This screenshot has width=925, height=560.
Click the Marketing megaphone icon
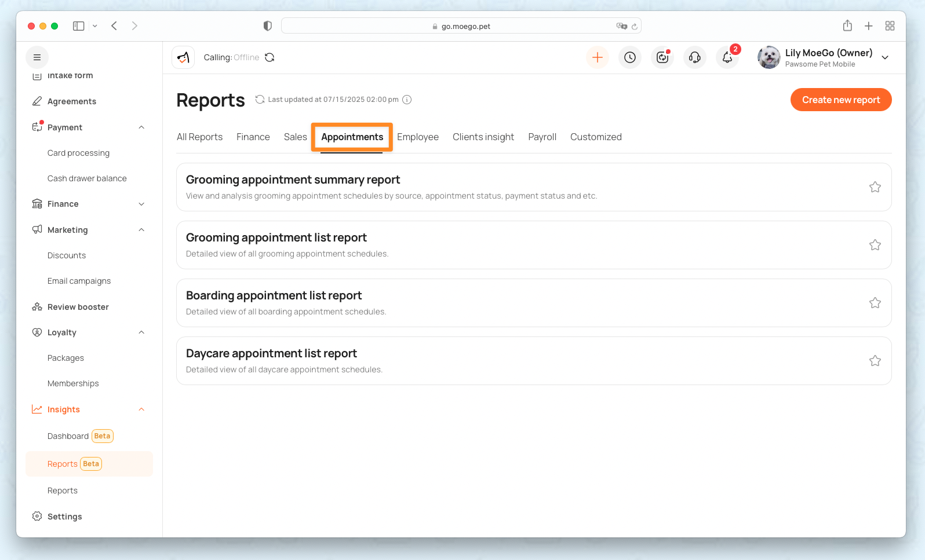point(37,230)
